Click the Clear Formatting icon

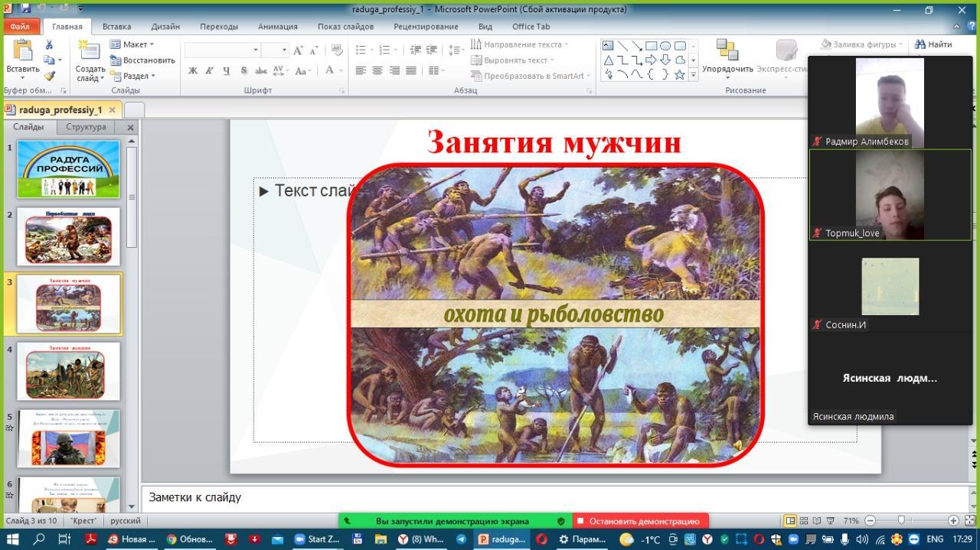[336, 50]
